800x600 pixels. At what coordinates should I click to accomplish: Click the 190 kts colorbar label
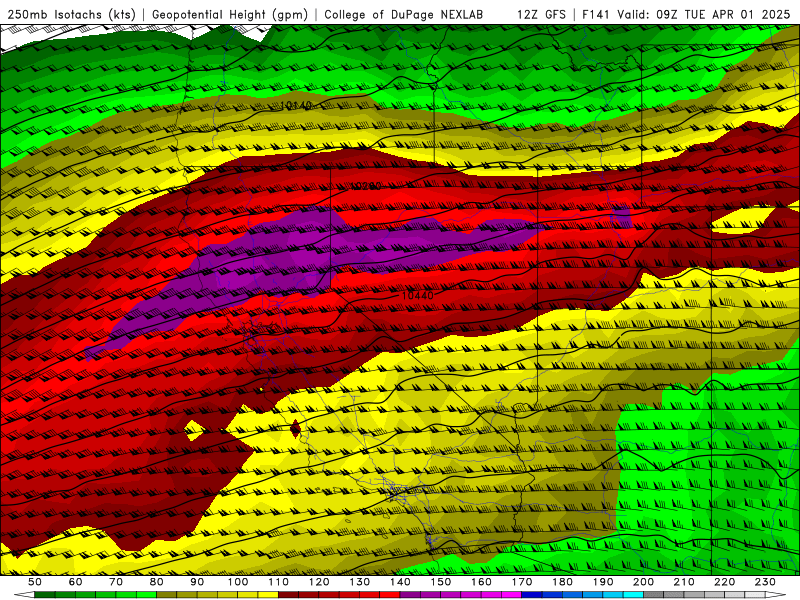(603, 582)
